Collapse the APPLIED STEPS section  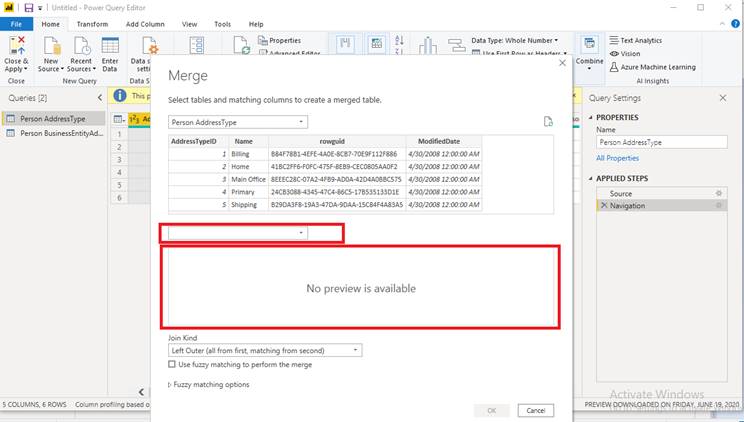591,178
